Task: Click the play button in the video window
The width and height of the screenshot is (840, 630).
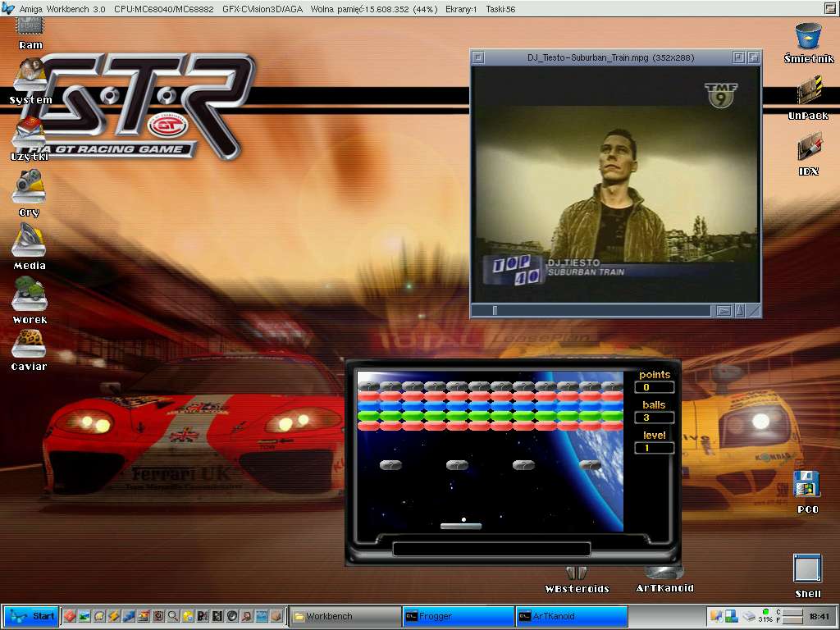Action: (x=724, y=311)
